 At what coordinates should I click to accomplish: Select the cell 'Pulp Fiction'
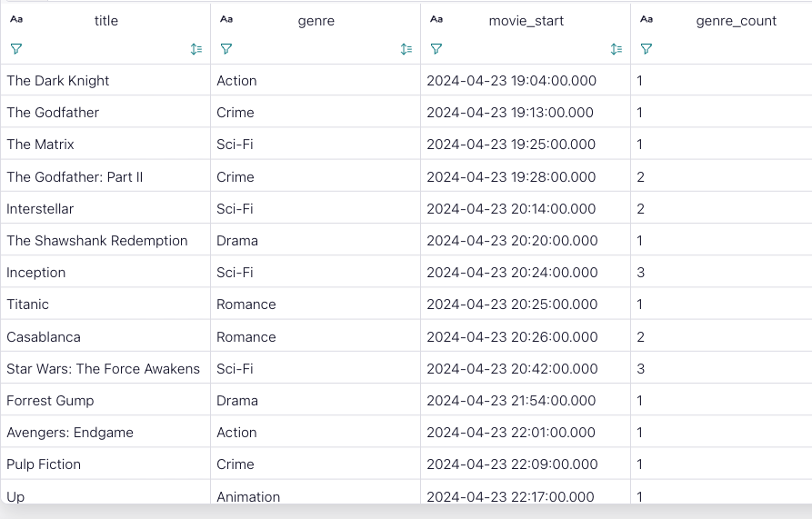pos(105,464)
